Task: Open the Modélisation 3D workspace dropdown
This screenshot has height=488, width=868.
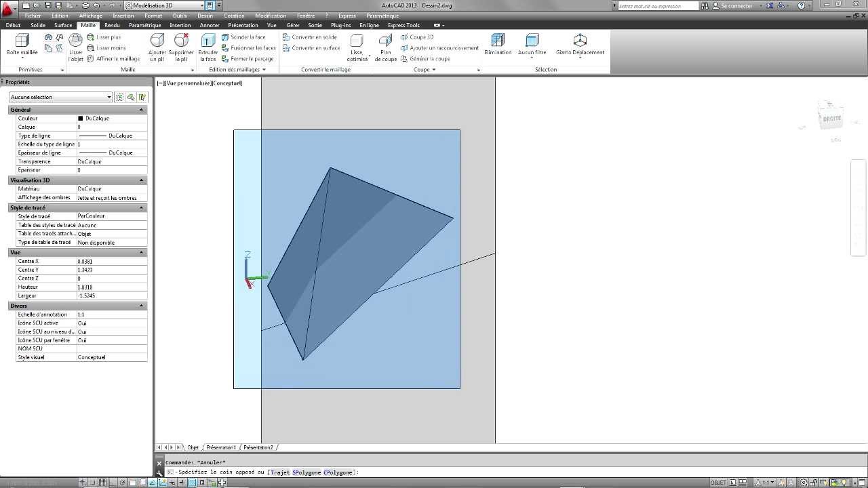Action: [x=165, y=5]
